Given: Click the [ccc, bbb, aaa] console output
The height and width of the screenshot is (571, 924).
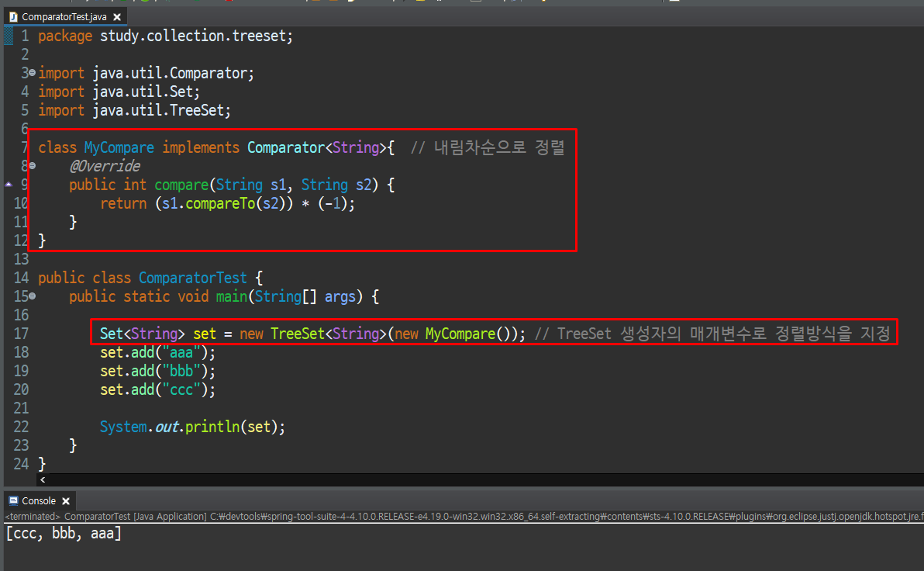Looking at the screenshot, I should tap(64, 533).
